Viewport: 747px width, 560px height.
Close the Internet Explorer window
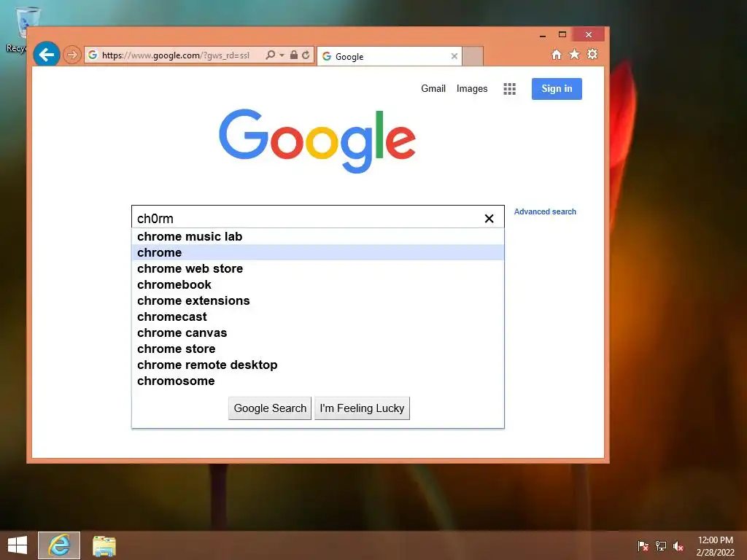[x=589, y=35]
